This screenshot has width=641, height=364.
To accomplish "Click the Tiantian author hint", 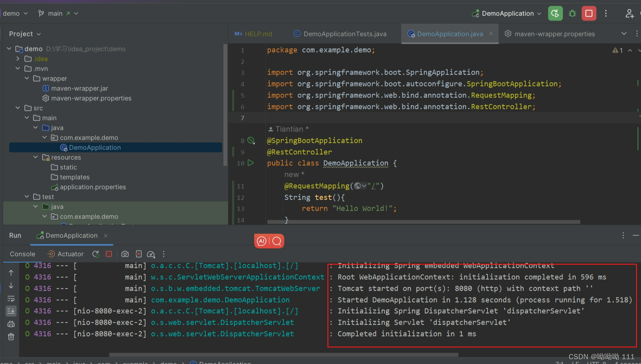I will (x=288, y=129).
